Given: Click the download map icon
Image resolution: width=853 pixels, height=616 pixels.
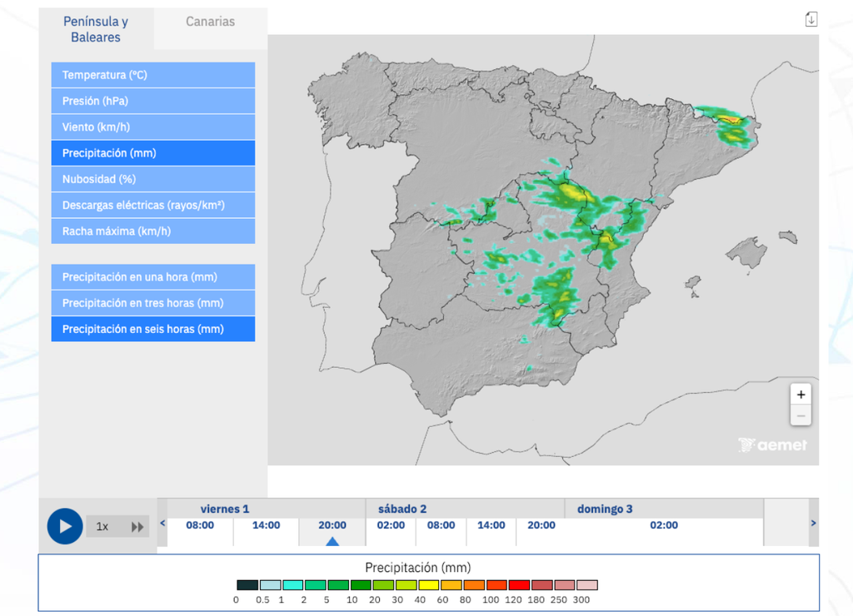Looking at the screenshot, I should click(x=811, y=20).
